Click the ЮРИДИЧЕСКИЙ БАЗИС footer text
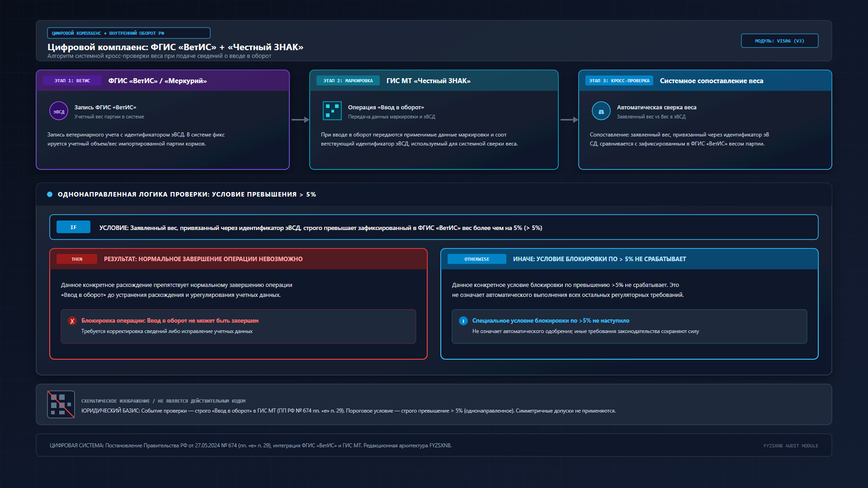 [349, 411]
